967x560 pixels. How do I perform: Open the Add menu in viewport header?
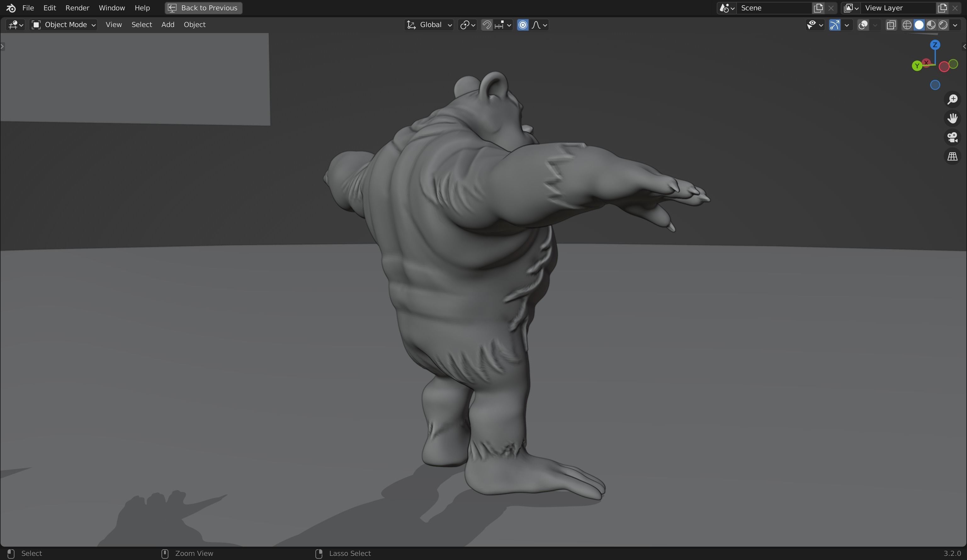pyautogui.click(x=168, y=25)
